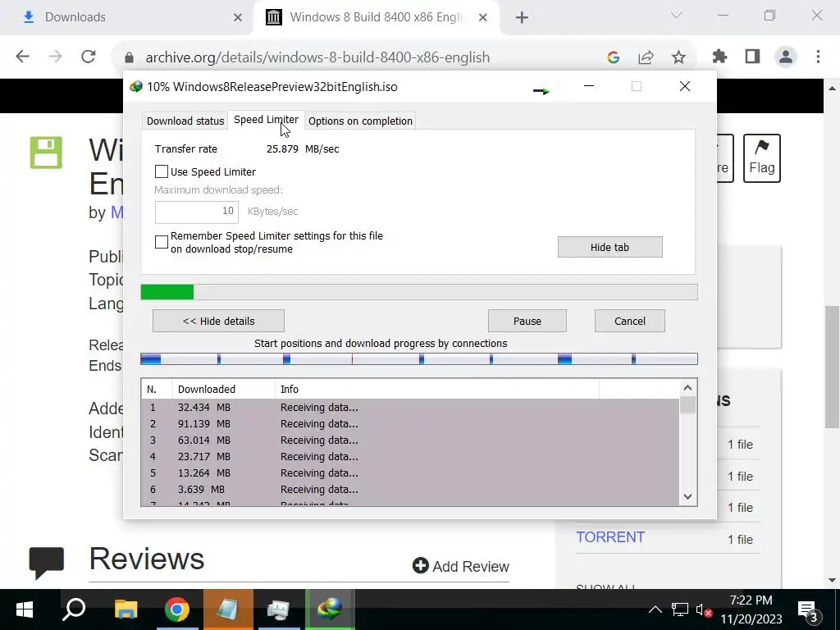This screenshot has height=630, width=840.
Task: Click the Google icon in address bar
Action: tap(614, 57)
